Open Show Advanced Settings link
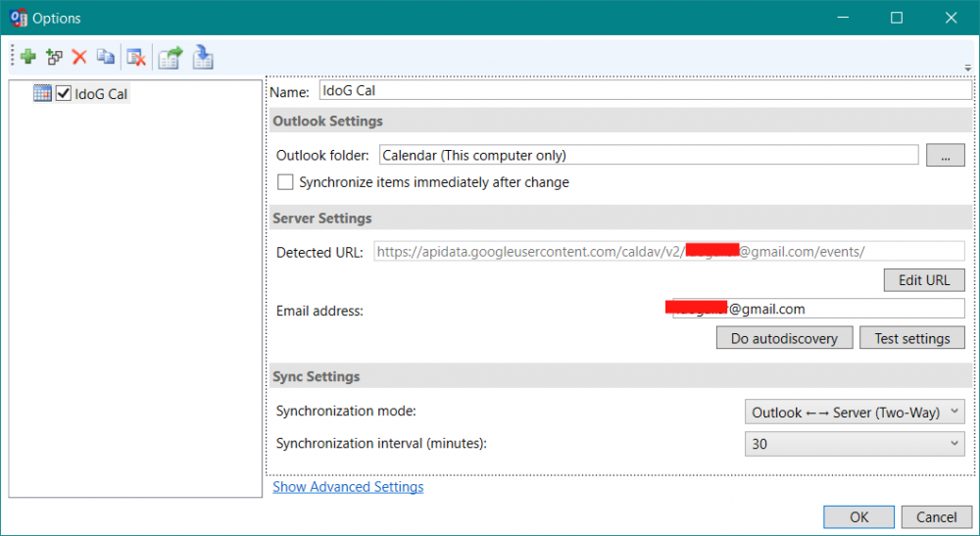The image size is (980, 536). (348, 487)
